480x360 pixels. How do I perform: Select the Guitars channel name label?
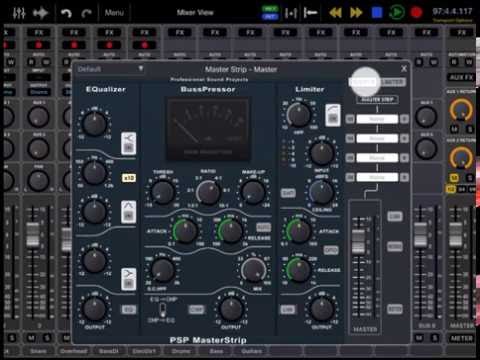pyautogui.click(x=252, y=351)
